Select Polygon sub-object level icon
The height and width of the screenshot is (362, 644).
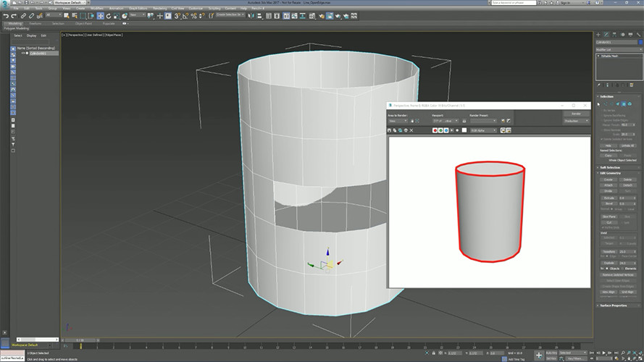pyautogui.click(x=624, y=104)
